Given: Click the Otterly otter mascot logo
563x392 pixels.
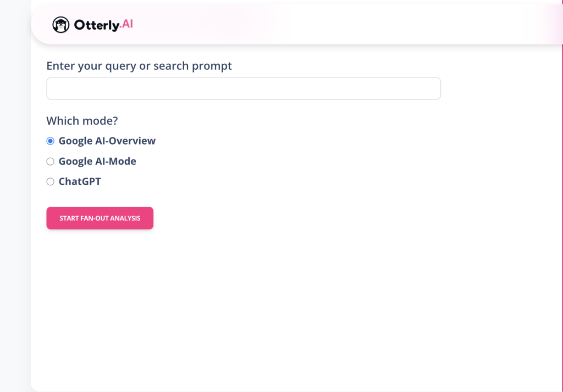Looking at the screenshot, I should coord(61,25).
